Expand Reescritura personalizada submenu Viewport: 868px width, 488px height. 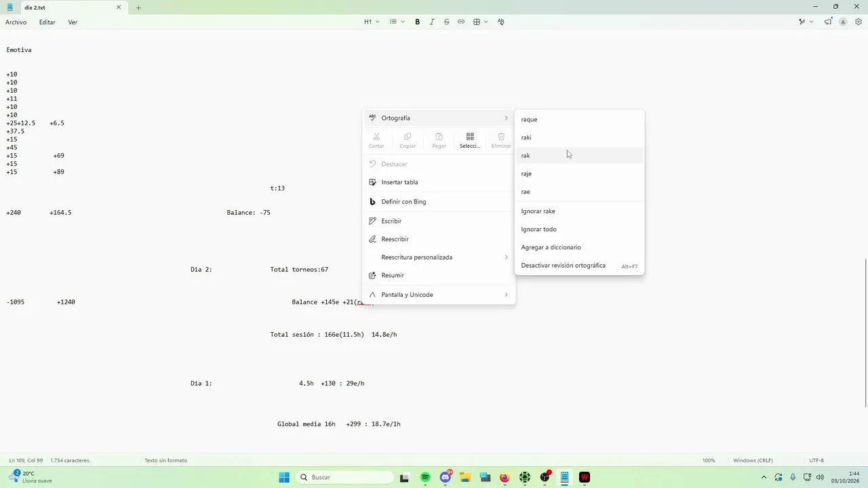[439, 258]
